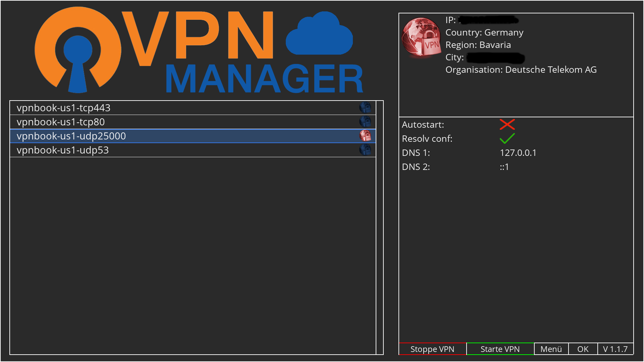The height and width of the screenshot is (362, 644).
Task: Select vpnbook-us1-udp53 list entry
Action: click(x=63, y=150)
